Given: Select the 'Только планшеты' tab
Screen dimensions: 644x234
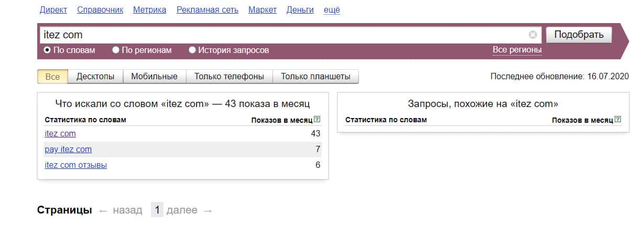Looking at the screenshot, I should (x=315, y=77).
